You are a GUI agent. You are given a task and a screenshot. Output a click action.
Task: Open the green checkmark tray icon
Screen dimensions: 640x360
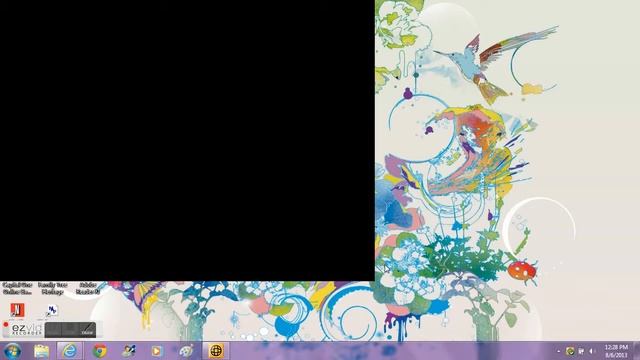click(x=570, y=351)
